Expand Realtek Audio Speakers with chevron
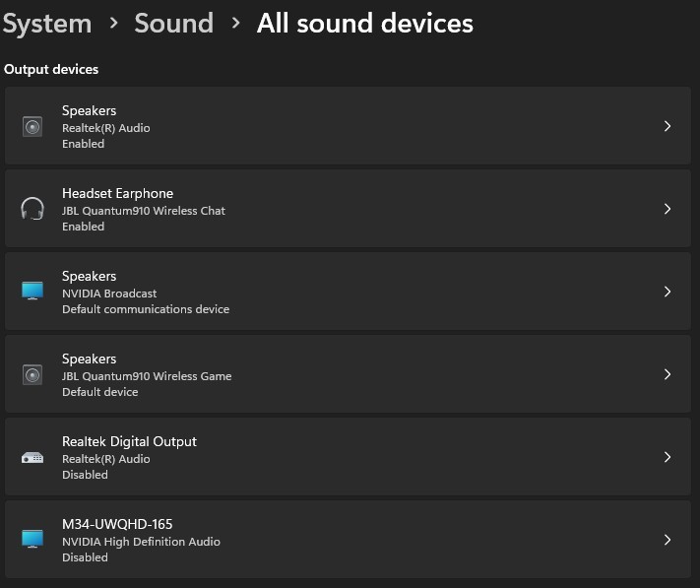The image size is (700, 588). 667,126
